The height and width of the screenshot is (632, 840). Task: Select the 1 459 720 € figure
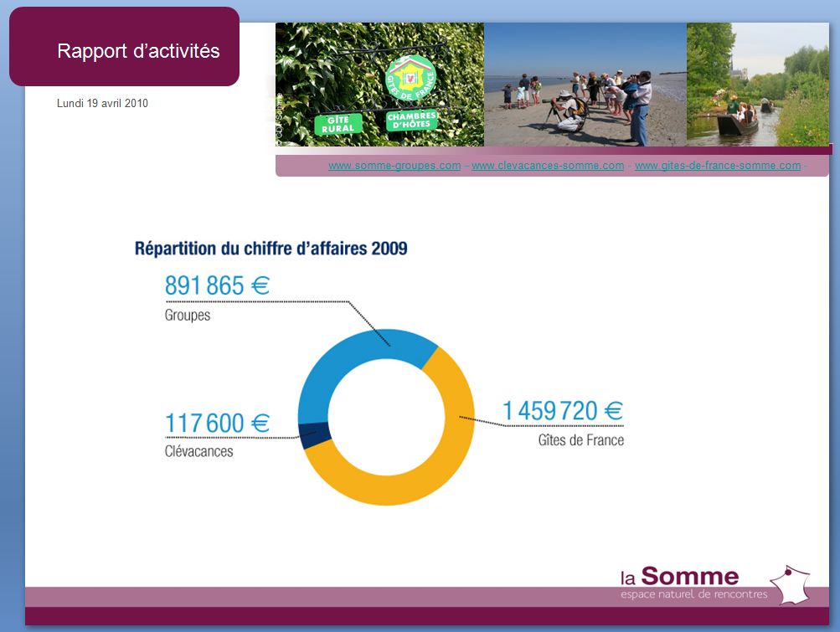coord(562,411)
